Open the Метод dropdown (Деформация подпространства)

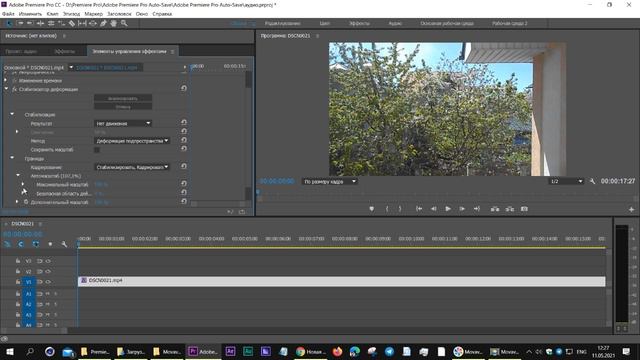pyautogui.click(x=132, y=141)
